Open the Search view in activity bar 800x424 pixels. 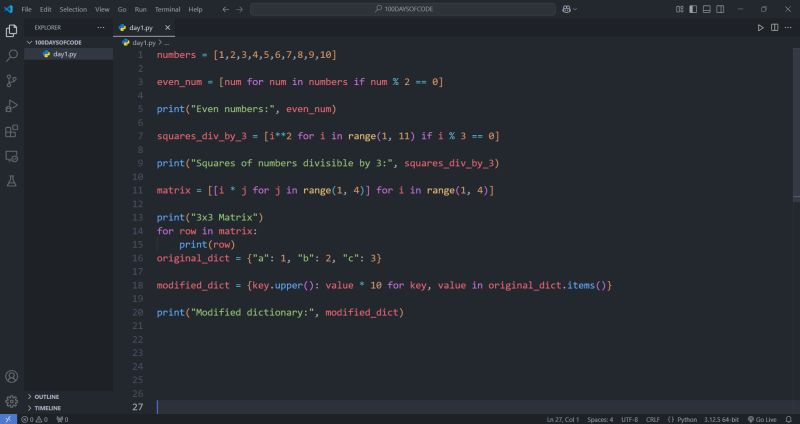[x=12, y=56]
